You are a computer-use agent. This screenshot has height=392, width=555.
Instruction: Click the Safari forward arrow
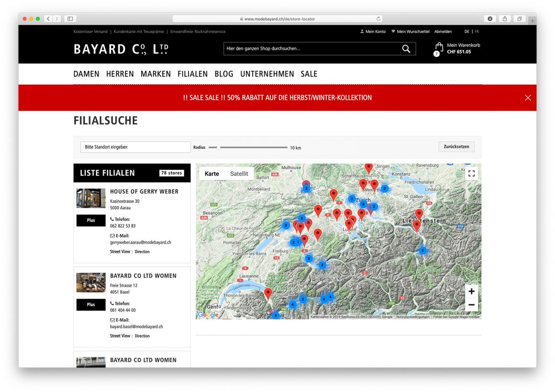[x=56, y=19]
